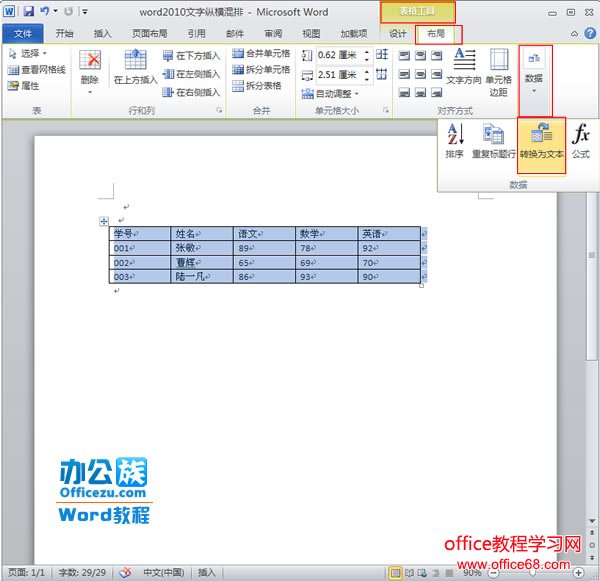
Task: Switch to the 邮件 ribbon tab
Action: [x=235, y=34]
